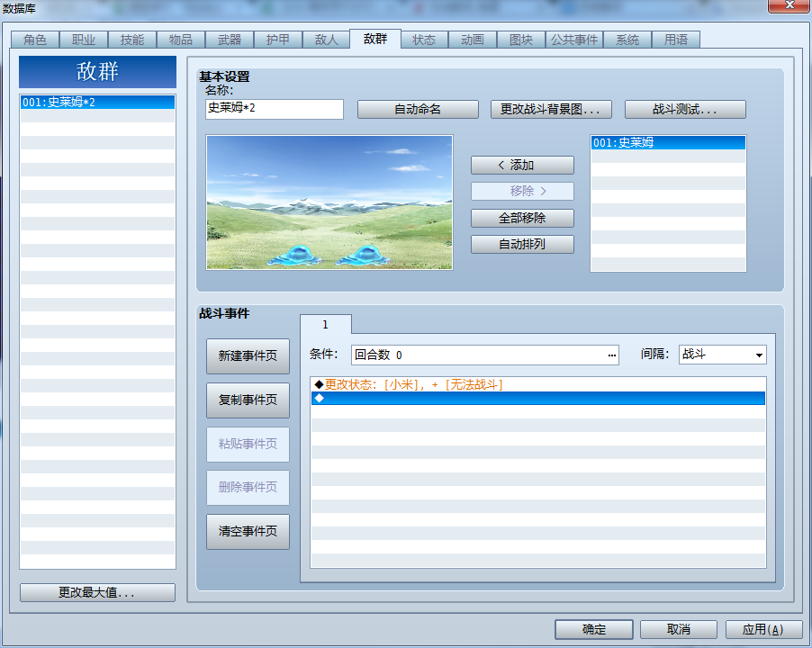Start 战斗测试
This screenshot has width=812, height=648.
tap(685, 109)
